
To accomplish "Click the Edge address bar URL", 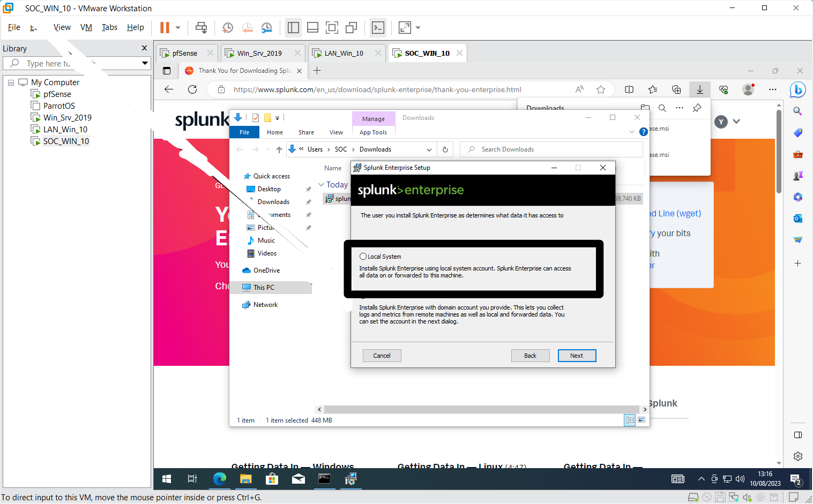I will click(377, 89).
